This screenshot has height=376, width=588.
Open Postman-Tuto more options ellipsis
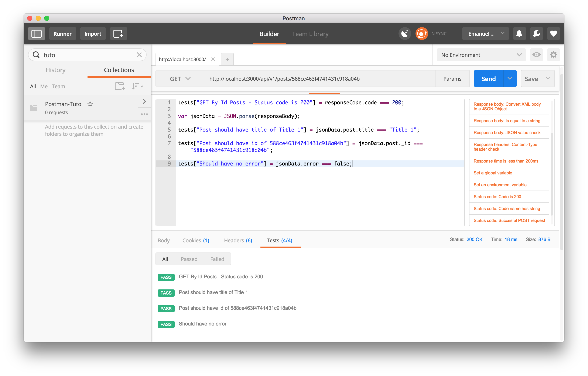144,114
